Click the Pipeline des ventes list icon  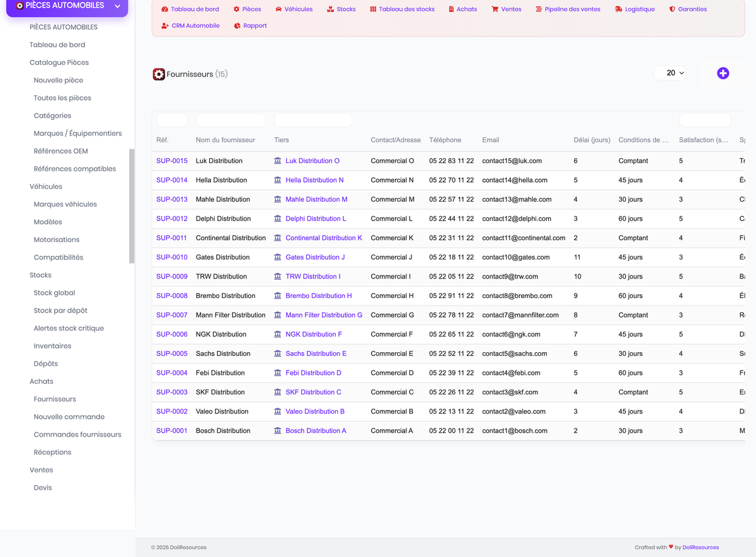pyautogui.click(x=539, y=9)
